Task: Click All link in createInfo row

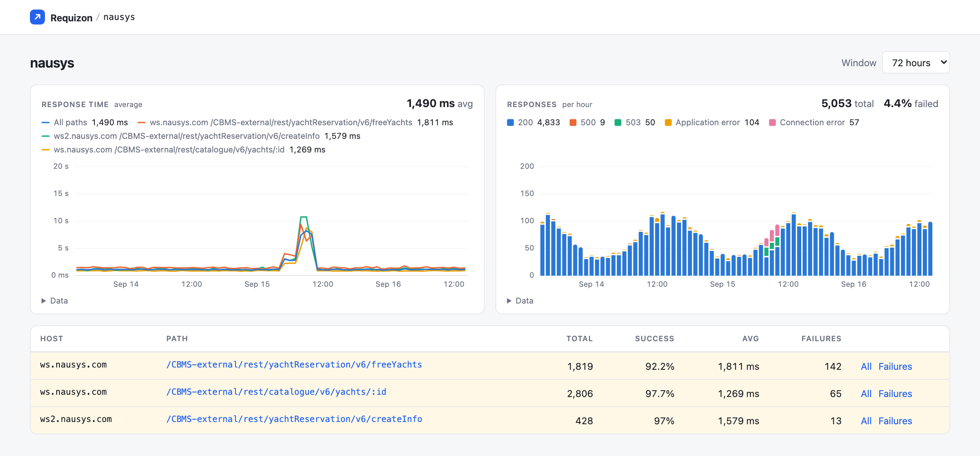Action: [866, 421]
